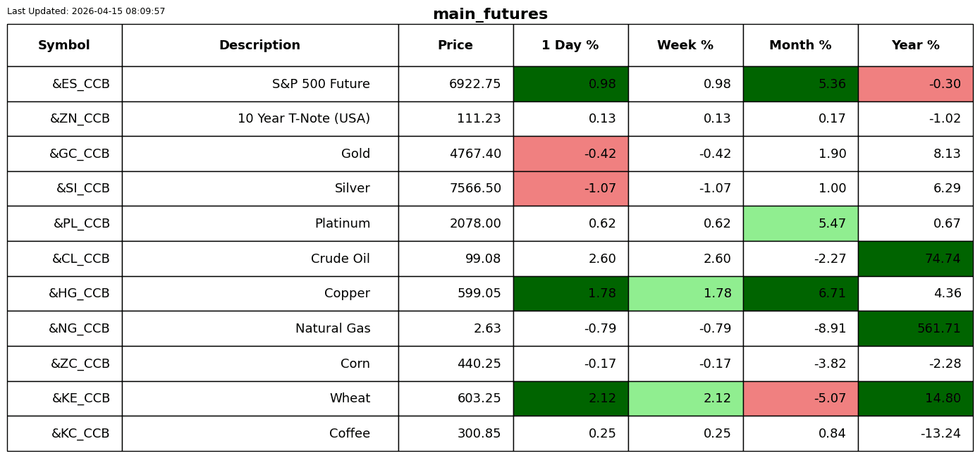The width and height of the screenshot is (980, 458).
Task: Click the 561.71 Natural Gas year cell
Action: [x=915, y=328]
